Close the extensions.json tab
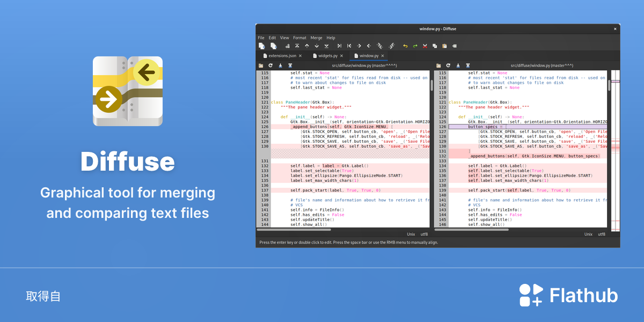This screenshot has width=644, height=322. tap(300, 56)
